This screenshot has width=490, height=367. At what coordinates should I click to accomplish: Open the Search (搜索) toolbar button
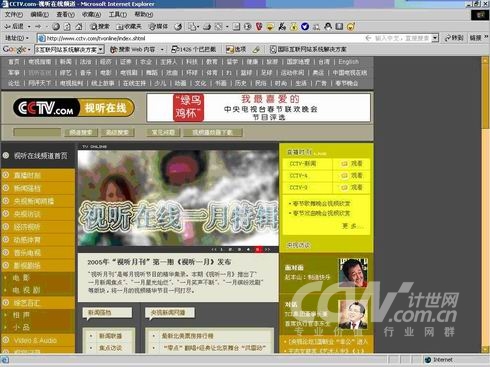(100, 27)
